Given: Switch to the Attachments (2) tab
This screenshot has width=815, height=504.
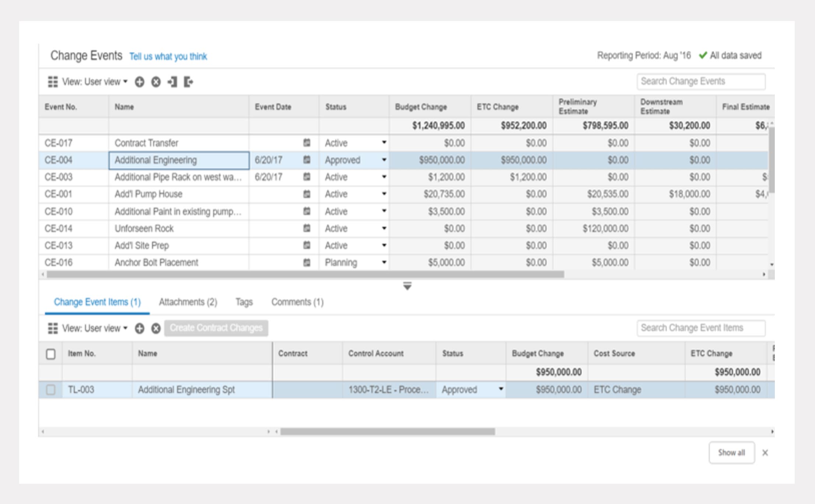Looking at the screenshot, I should point(188,302).
